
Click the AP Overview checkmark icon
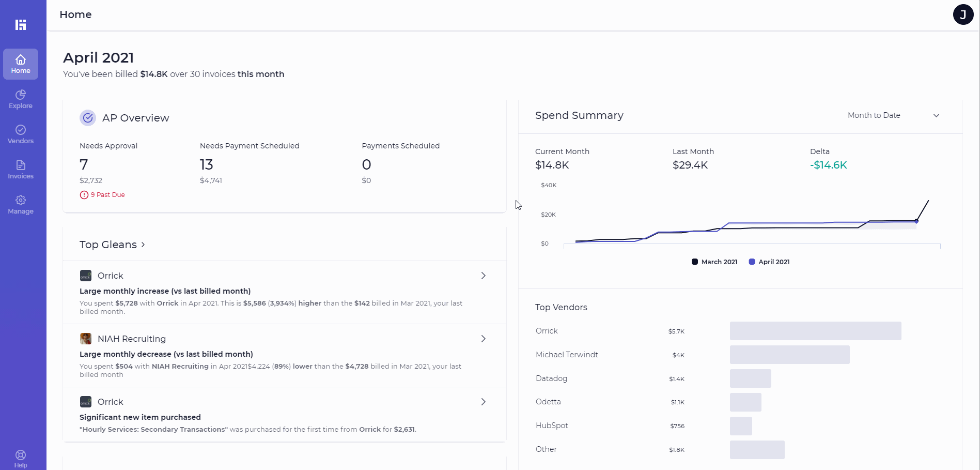pos(88,118)
